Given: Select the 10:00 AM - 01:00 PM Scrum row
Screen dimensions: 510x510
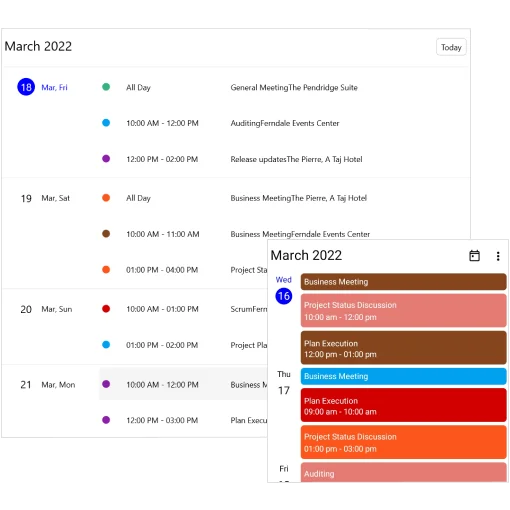Looking at the screenshot, I should click(x=183, y=309).
